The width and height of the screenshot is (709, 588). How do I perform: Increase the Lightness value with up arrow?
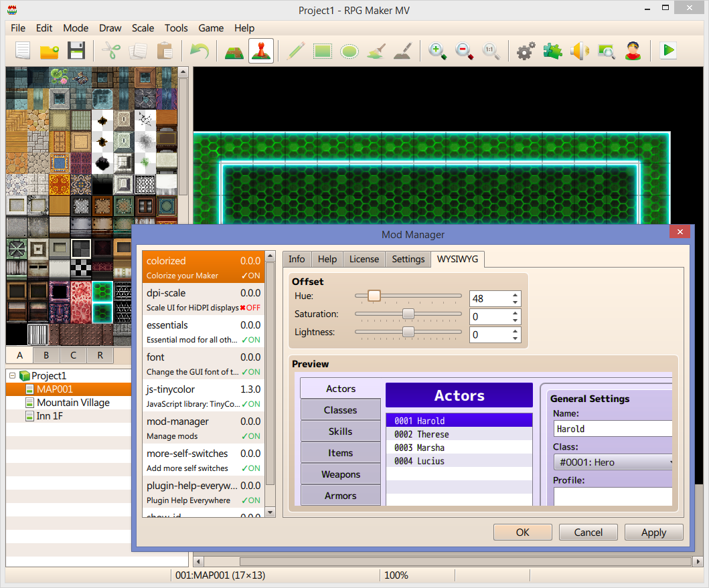[515, 331]
